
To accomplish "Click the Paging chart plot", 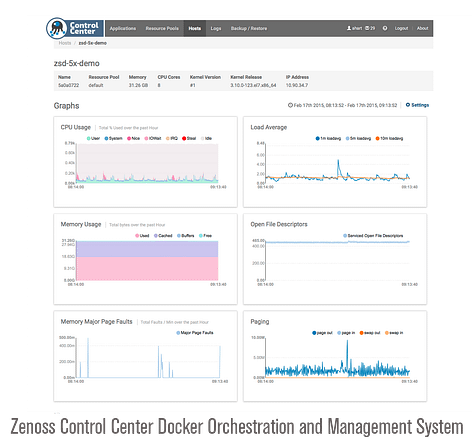I will click(x=337, y=358).
